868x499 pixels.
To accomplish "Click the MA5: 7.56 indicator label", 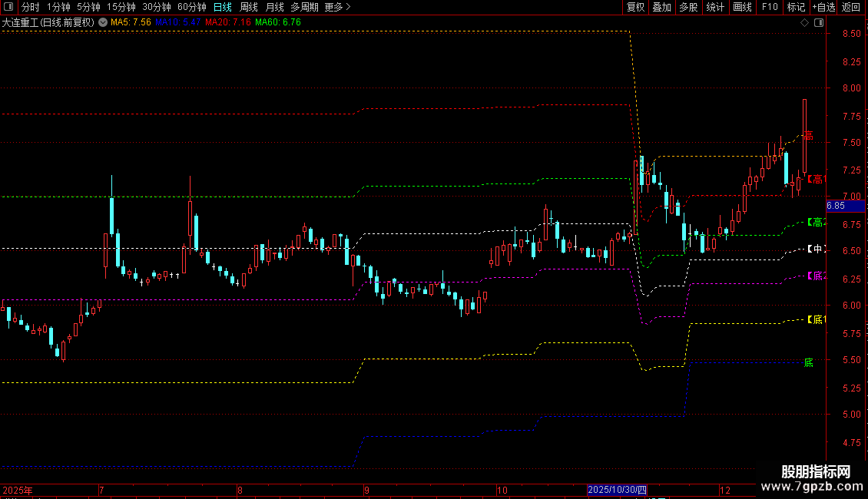I will pyautogui.click(x=131, y=22).
